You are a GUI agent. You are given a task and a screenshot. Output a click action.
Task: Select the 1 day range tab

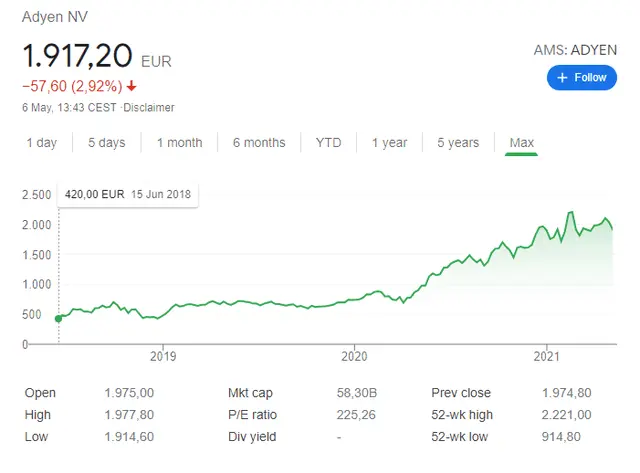(x=42, y=142)
